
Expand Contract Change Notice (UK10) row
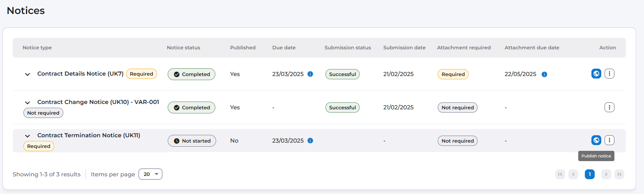(28, 102)
